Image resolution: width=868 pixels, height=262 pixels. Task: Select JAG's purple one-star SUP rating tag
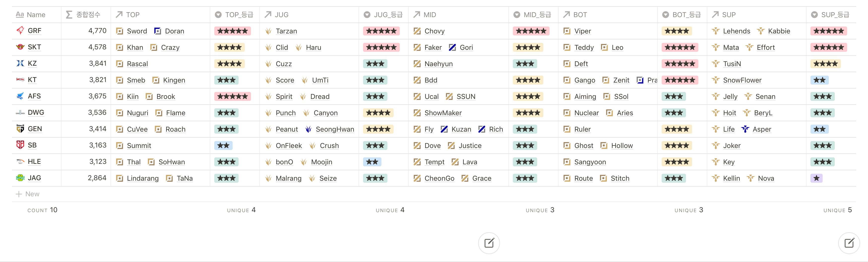[x=816, y=178]
